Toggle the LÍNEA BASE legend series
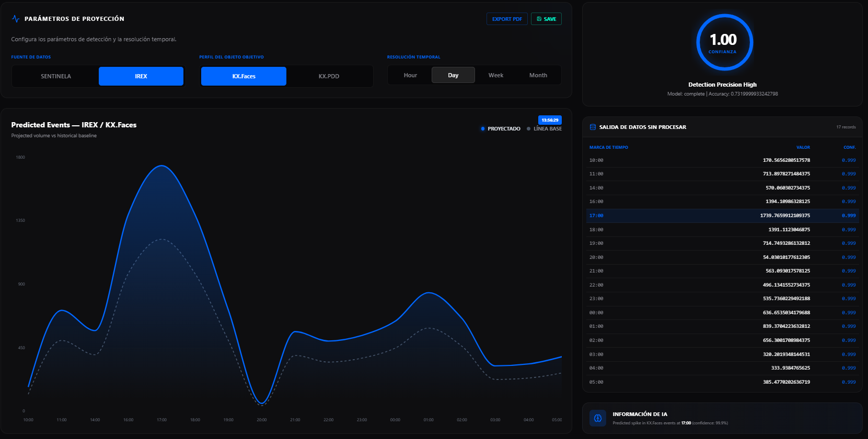The height and width of the screenshot is (439, 868). [545, 128]
